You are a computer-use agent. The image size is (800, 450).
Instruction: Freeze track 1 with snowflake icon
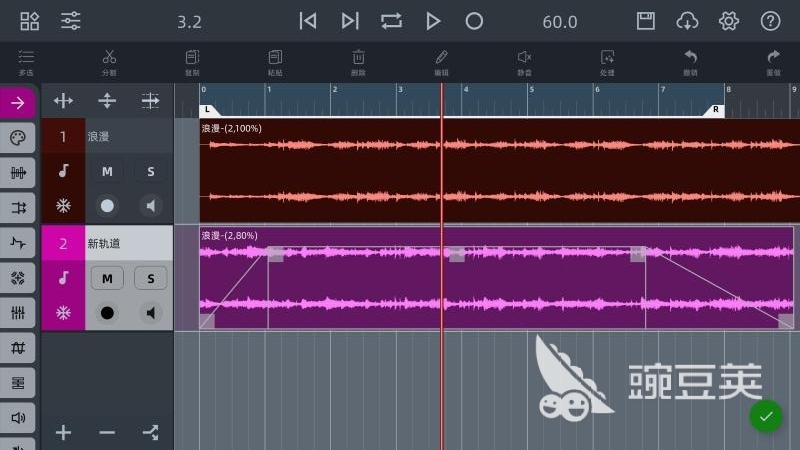point(63,206)
